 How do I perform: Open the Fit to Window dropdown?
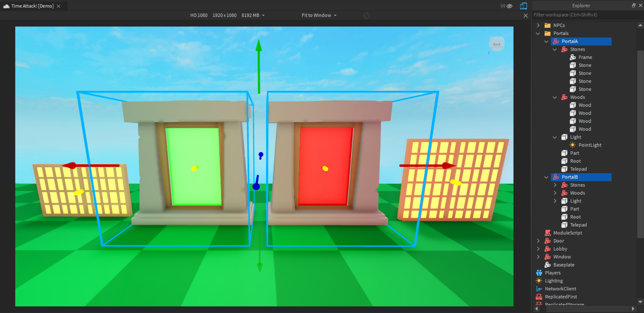319,15
